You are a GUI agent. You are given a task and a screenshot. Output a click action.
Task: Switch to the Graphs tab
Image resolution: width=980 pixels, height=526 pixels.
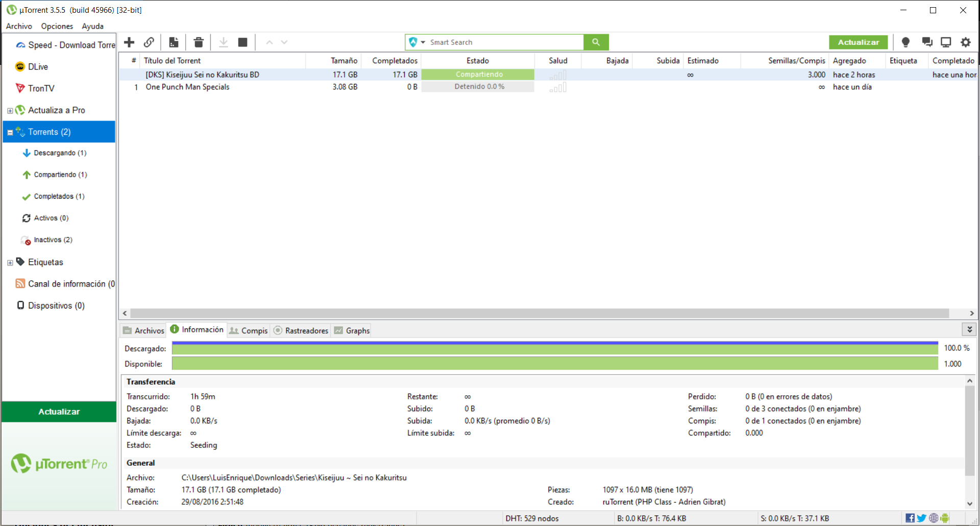352,330
